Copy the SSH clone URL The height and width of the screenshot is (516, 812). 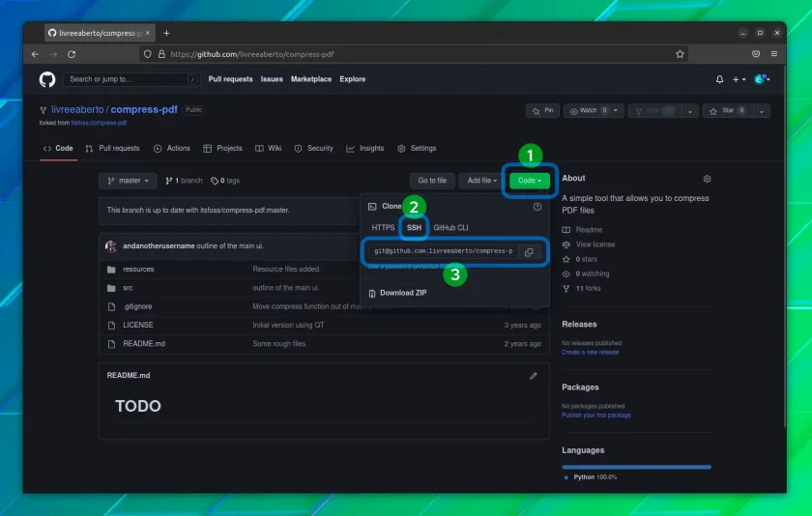530,252
